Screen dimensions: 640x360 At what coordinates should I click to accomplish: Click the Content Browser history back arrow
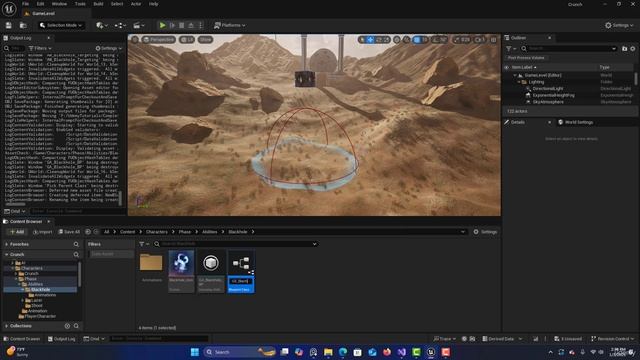(x=88, y=232)
